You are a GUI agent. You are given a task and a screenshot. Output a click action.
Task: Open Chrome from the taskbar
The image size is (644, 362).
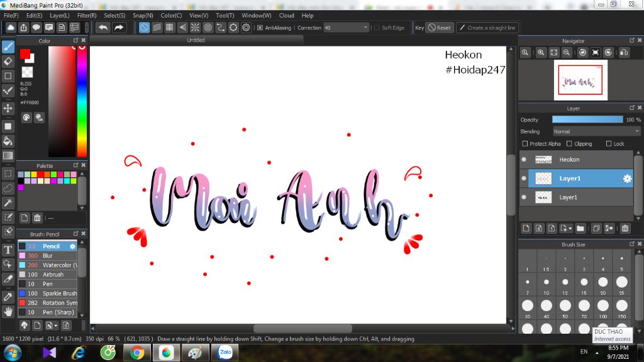pyautogui.click(x=136, y=353)
